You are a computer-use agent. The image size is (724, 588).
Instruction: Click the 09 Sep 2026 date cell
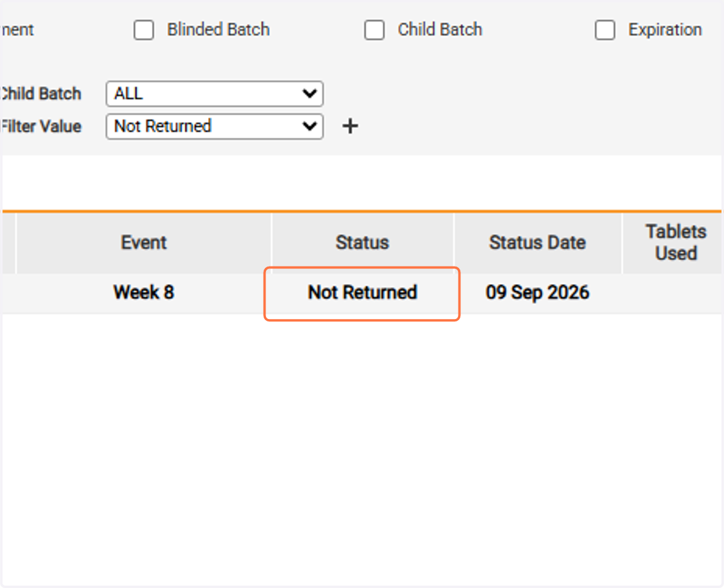538,293
